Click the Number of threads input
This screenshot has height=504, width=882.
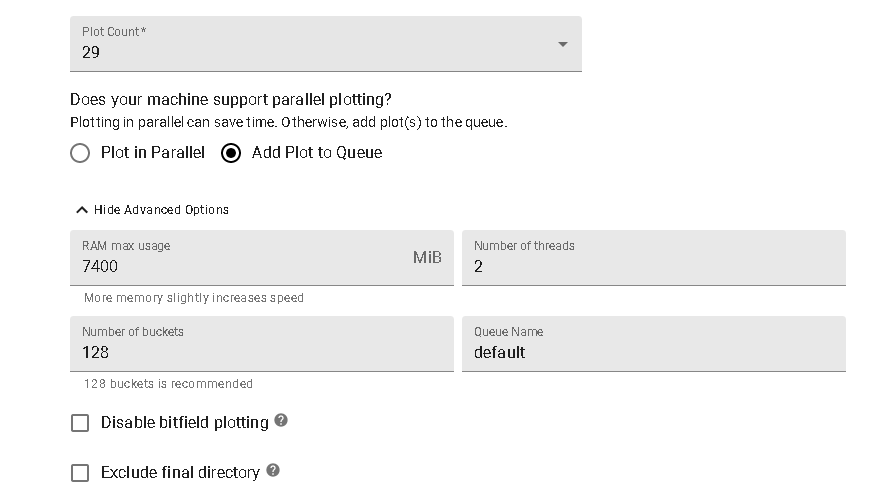click(653, 266)
